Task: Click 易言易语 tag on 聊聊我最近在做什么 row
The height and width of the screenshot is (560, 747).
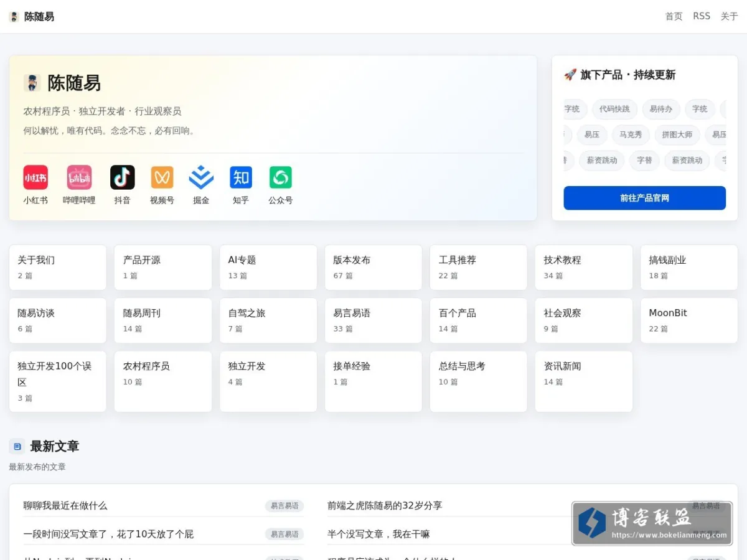Action: click(284, 506)
